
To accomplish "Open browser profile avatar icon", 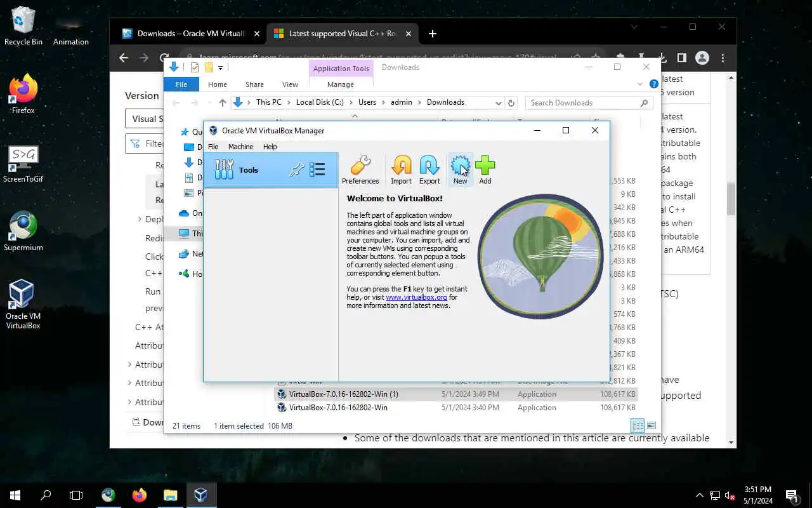I will (x=702, y=58).
